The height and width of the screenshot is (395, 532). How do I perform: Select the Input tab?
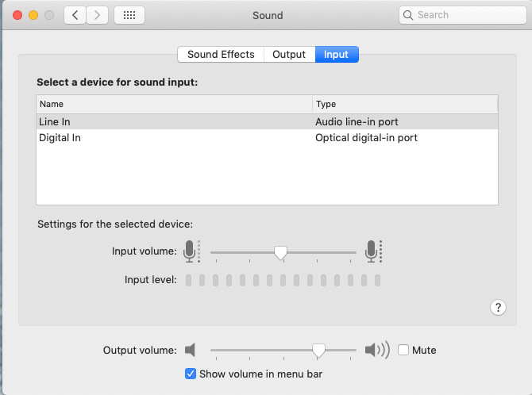coord(336,54)
